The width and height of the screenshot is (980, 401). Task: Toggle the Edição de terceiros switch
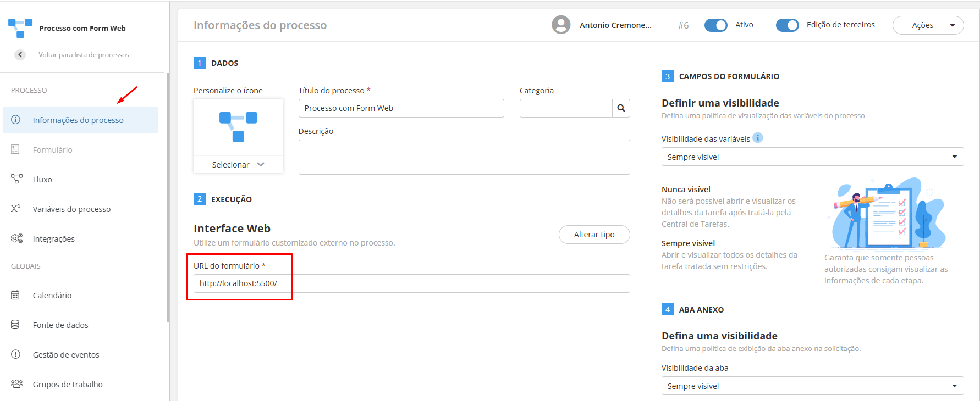point(788,25)
